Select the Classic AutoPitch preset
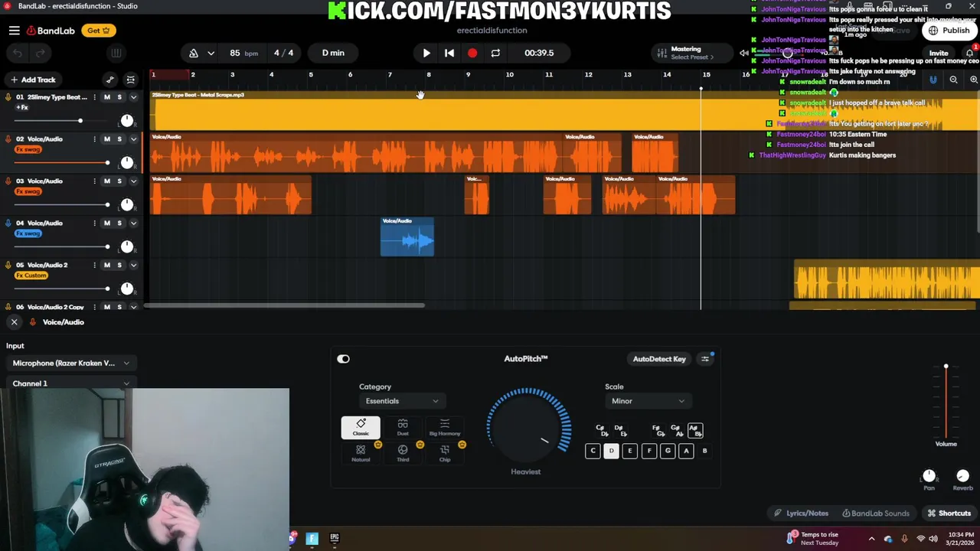The width and height of the screenshot is (980, 551). pyautogui.click(x=361, y=428)
